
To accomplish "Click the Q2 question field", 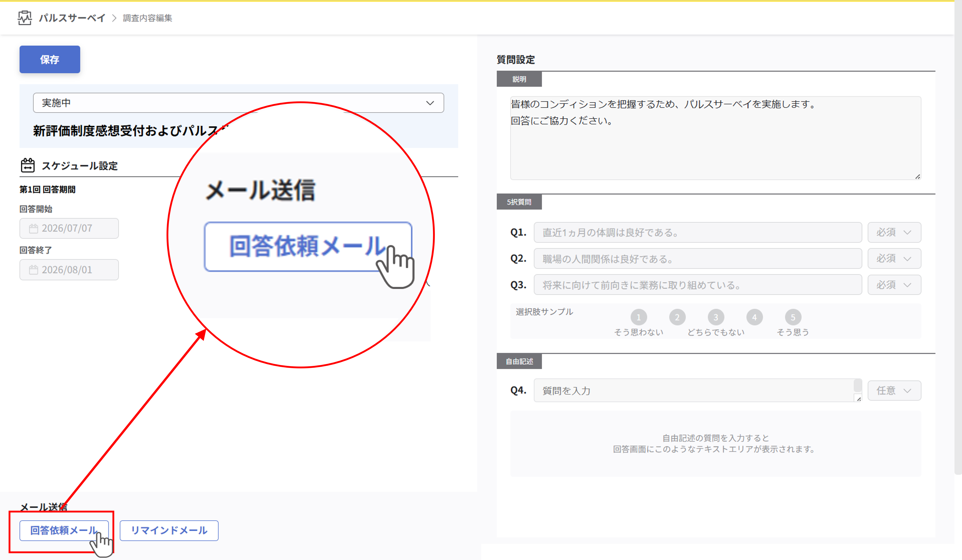I will click(x=698, y=259).
